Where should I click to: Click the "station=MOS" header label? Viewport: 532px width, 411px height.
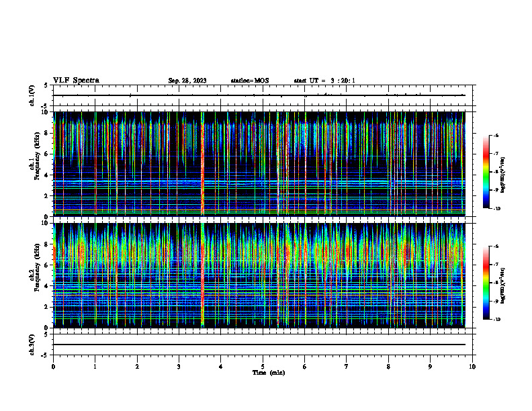point(250,81)
